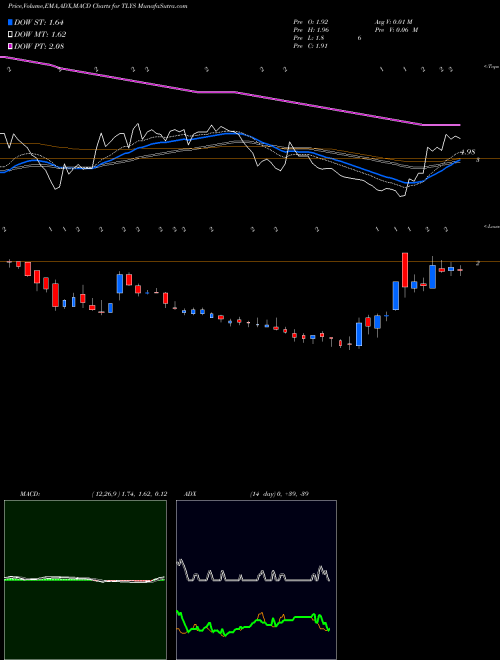Click the 'Pre C: 1.91' value
The width and height of the screenshot is (500, 660).
click(x=311, y=46)
